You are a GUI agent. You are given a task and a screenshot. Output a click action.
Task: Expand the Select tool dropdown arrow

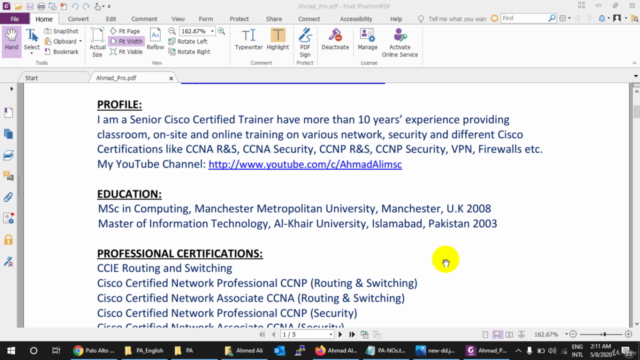coord(31,53)
